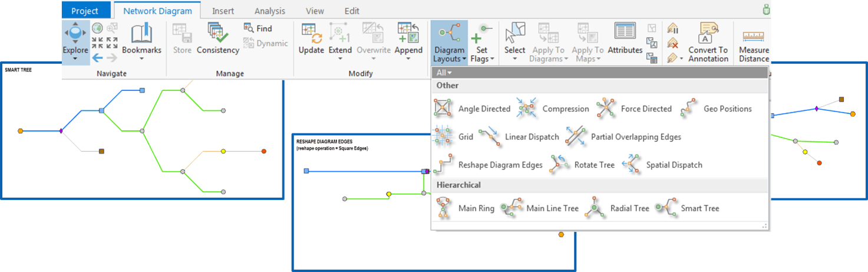This screenshot has width=868, height=272.
Task: Apply the Compression layout
Action: (x=552, y=109)
